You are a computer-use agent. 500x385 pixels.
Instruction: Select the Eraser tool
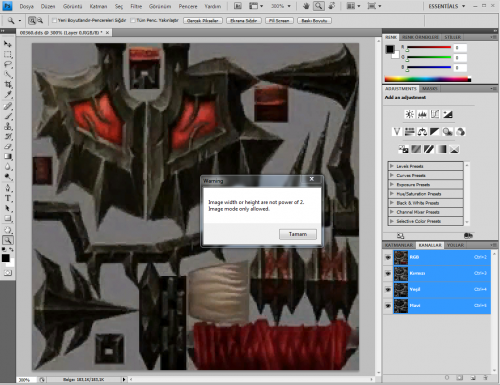[x=7, y=147]
